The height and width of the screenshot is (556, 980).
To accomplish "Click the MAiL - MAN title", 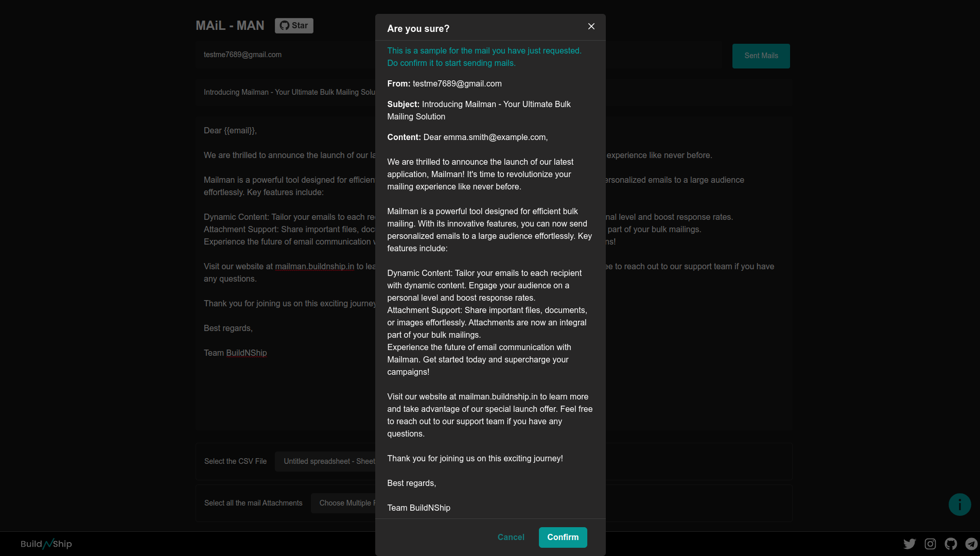I will coord(230,26).
